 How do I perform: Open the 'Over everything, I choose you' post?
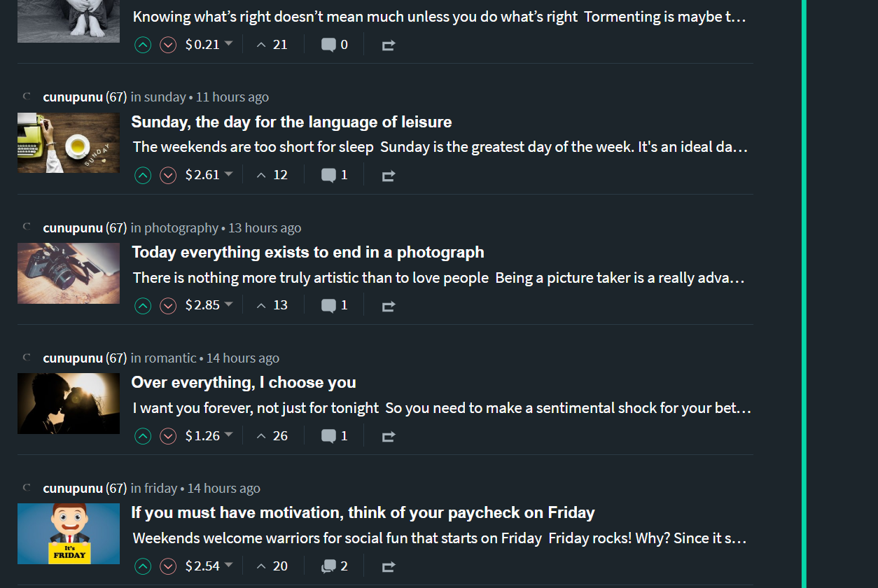coord(244,382)
